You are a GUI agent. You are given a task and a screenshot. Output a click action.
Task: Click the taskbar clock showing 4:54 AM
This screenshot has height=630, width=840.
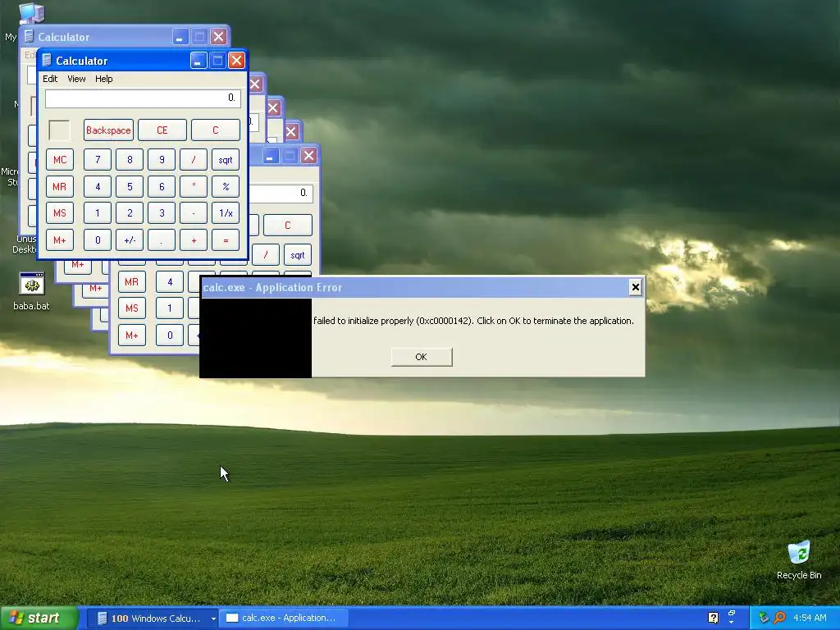pyautogui.click(x=810, y=618)
